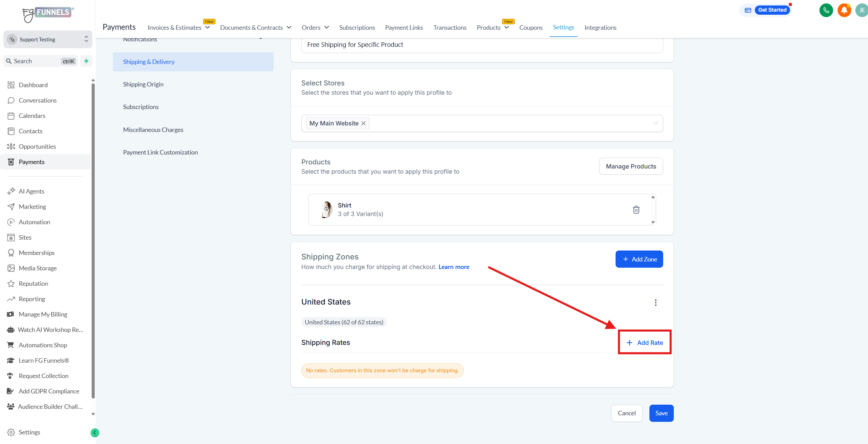Open United States zone three-dot menu
The height and width of the screenshot is (444, 868).
[x=655, y=302]
